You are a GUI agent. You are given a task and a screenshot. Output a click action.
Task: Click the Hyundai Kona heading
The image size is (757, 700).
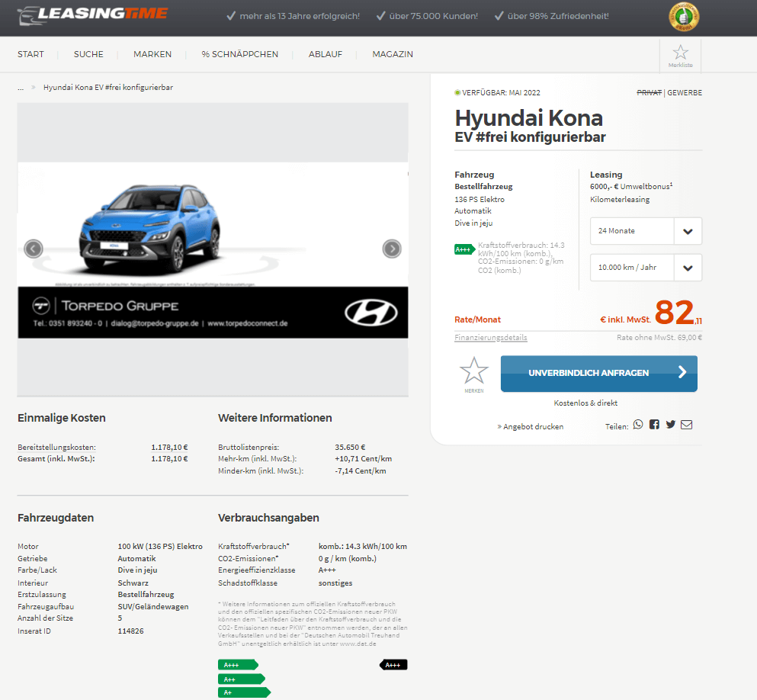pos(528,118)
